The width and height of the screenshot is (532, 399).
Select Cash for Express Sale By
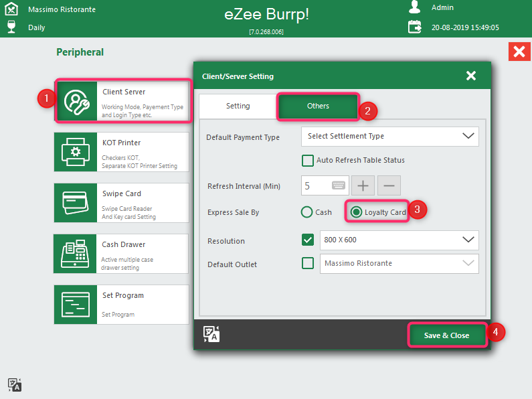[x=306, y=212]
